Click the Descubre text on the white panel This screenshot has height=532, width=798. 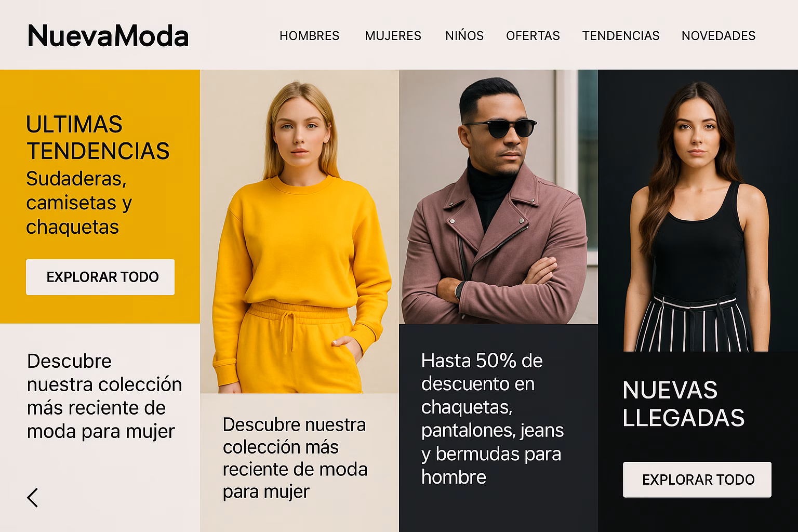(104, 396)
